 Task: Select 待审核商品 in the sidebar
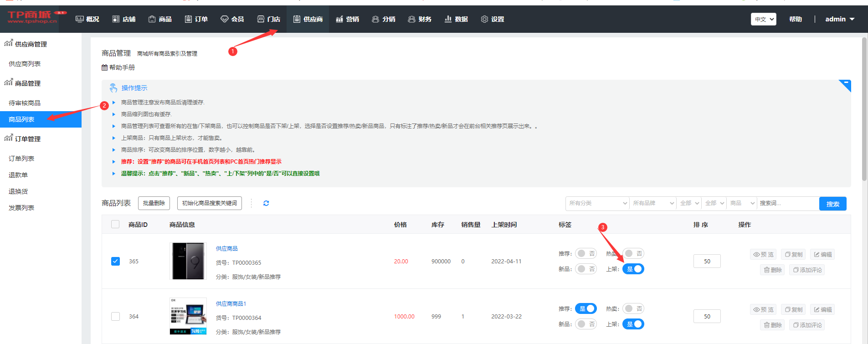(25, 103)
